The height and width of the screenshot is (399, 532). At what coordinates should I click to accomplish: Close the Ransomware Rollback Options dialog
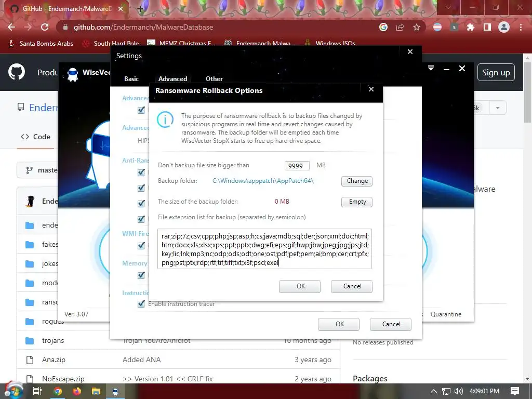click(371, 89)
